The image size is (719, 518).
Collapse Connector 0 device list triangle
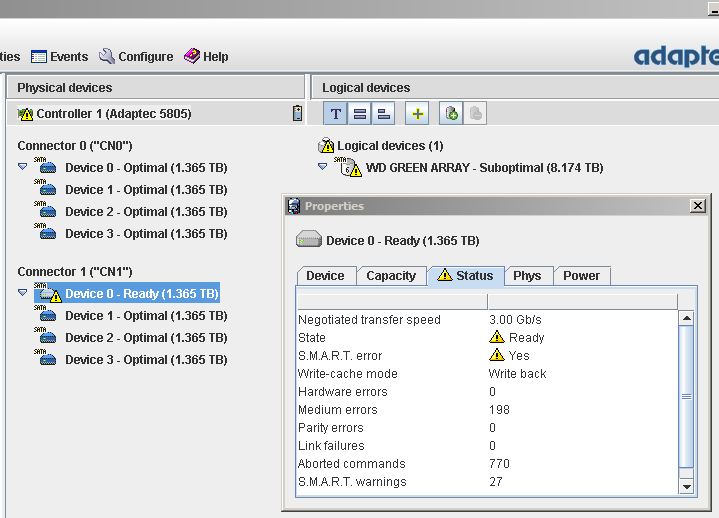(23, 167)
